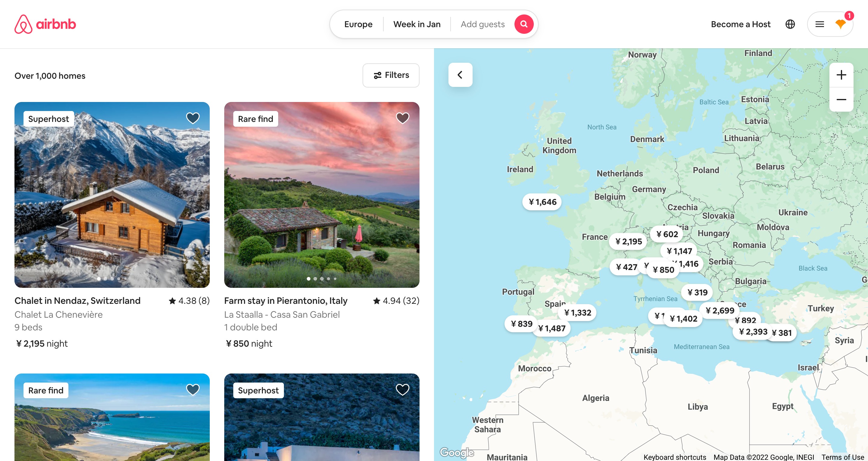
Task: Click Add guests field
Action: (x=483, y=24)
